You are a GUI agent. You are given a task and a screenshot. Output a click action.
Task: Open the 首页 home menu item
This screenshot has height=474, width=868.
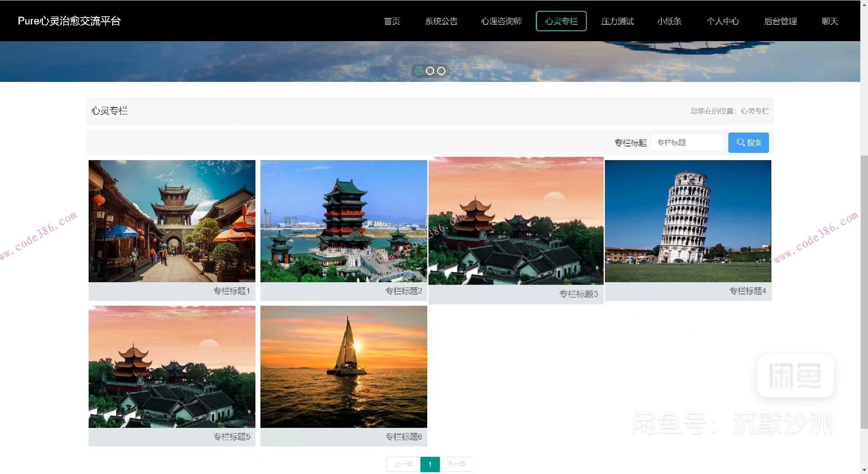tap(392, 21)
